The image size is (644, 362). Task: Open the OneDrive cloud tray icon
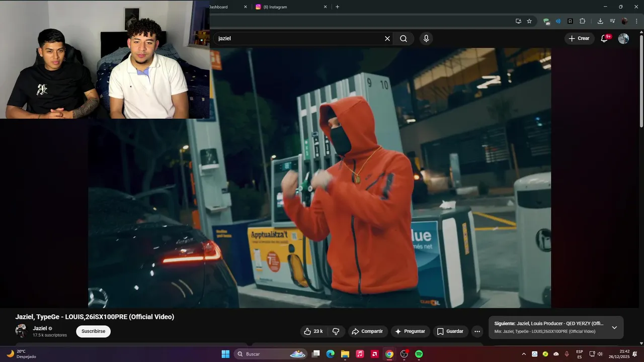tap(556, 354)
